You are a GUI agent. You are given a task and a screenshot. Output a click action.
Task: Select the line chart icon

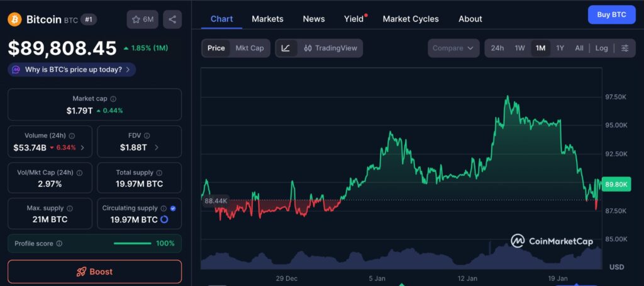pyautogui.click(x=286, y=48)
